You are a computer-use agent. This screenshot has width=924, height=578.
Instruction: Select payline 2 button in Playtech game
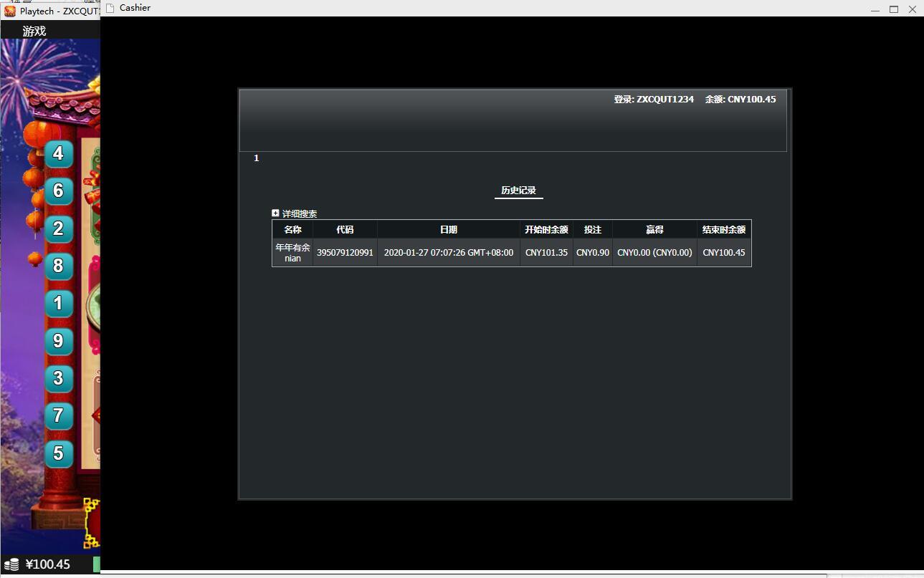point(59,228)
